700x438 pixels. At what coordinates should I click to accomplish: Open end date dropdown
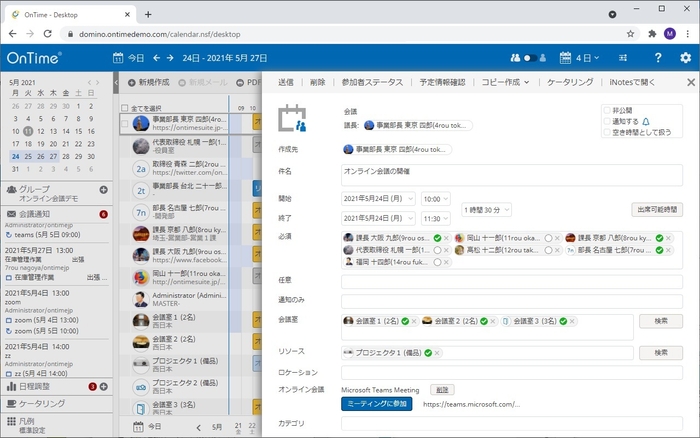(378, 218)
